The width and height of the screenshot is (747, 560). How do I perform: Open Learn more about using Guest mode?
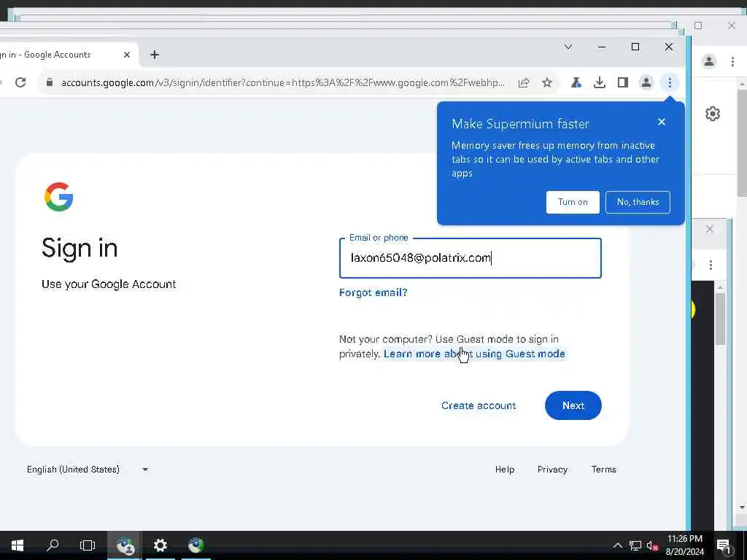tap(474, 354)
